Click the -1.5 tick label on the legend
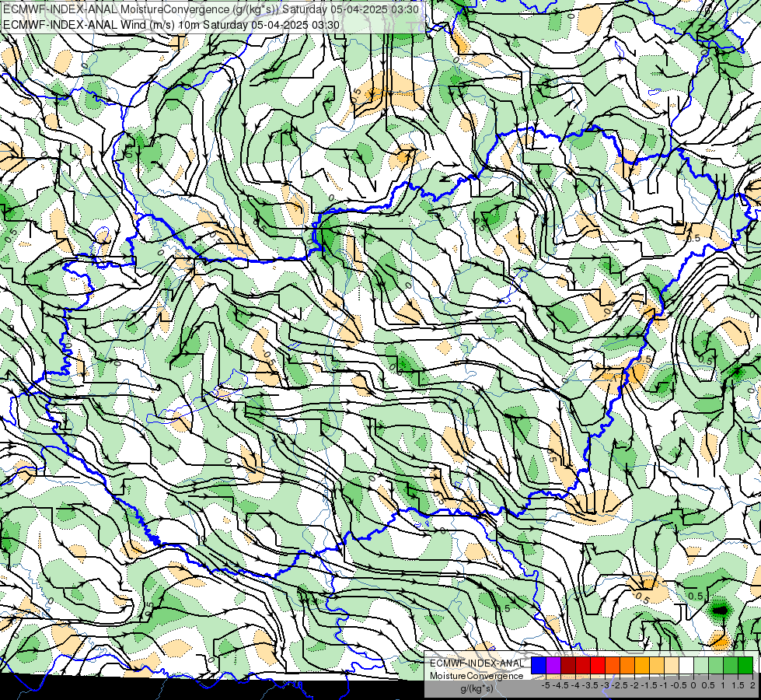The width and height of the screenshot is (761, 700). 649,685
